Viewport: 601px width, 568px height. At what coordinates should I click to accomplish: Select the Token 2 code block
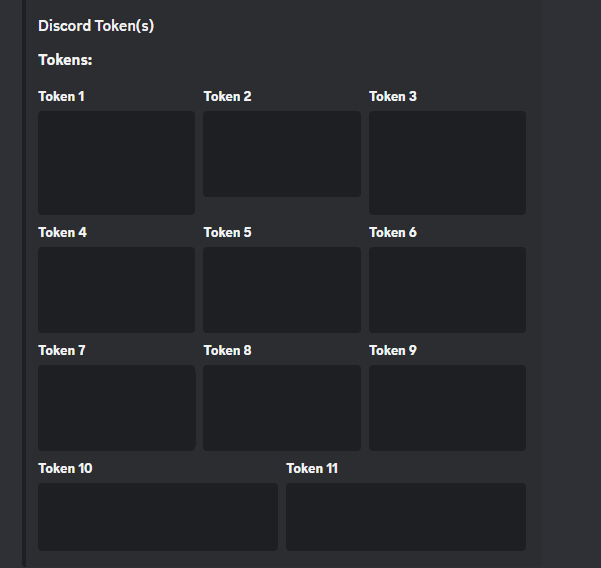282,154
